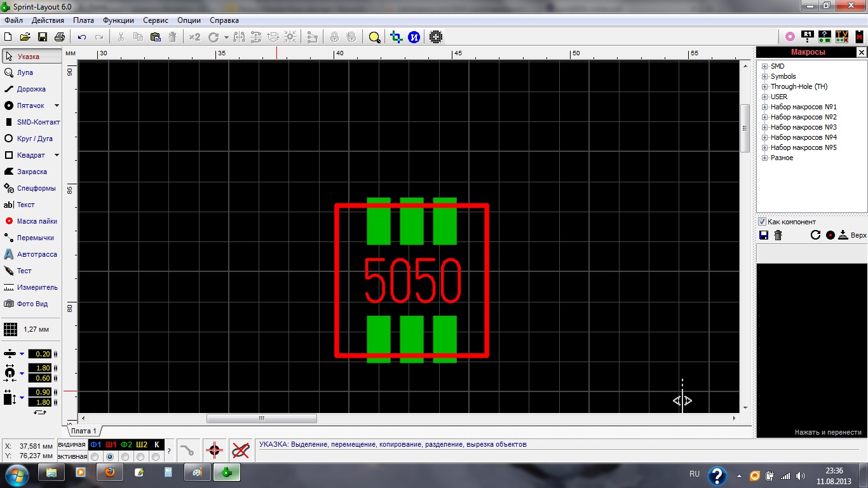Click the yellow magnifier zoom icon in toolbar
The width and height of the screenshot is (868, 488).
[x=374, y=37]
